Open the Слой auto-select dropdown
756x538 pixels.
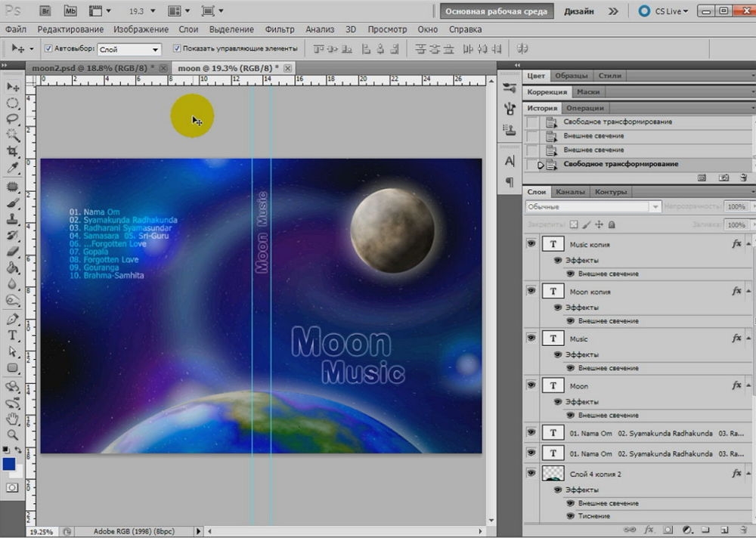click(129, 49)
